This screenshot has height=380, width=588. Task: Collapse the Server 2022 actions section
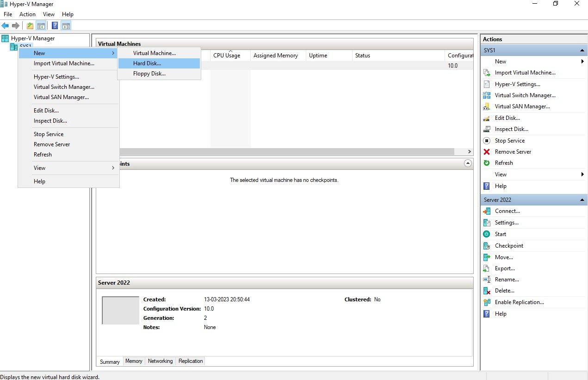[582, 200]
